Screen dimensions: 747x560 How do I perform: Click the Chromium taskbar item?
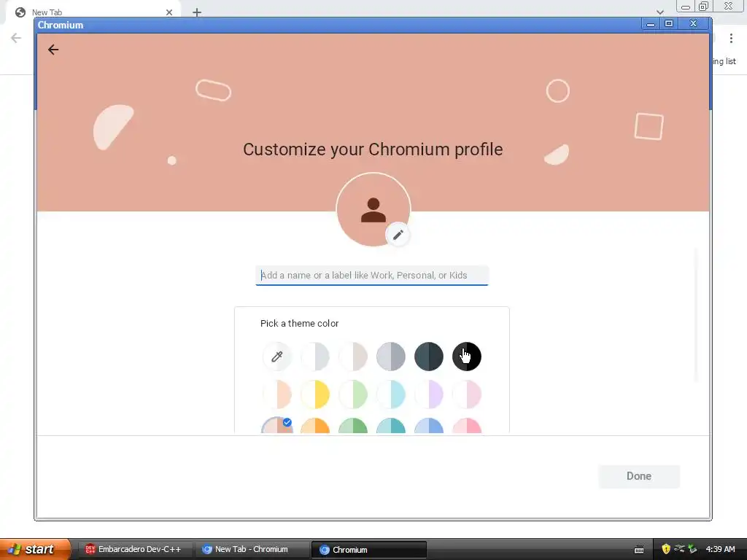(368, 550)
